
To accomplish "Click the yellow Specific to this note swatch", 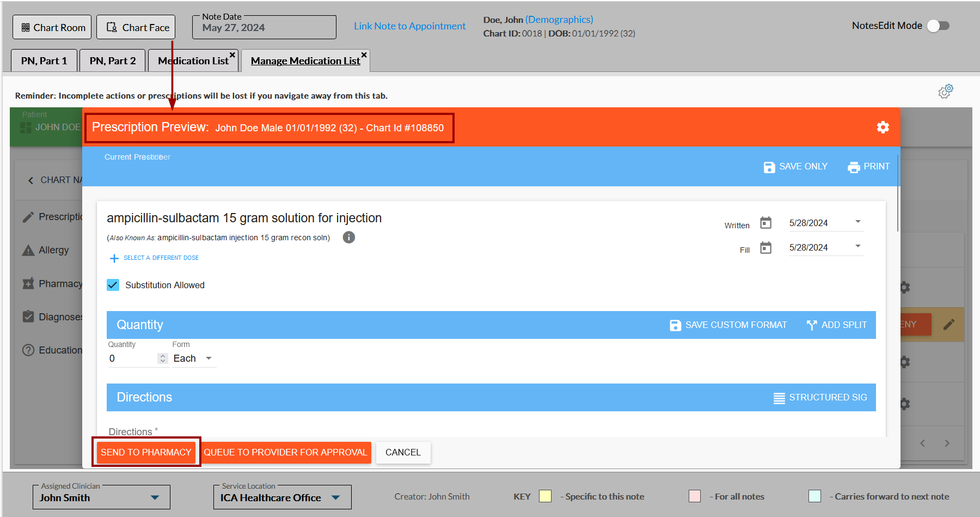I will click(x=545, y=496).
